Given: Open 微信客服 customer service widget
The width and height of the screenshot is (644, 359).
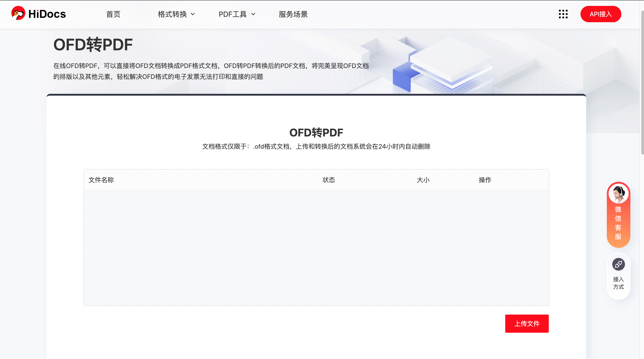Looking at the screenshot, I should 618,215.
